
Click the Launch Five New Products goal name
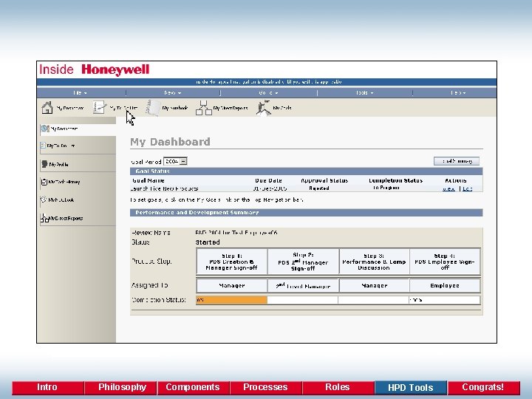(165, 188)
